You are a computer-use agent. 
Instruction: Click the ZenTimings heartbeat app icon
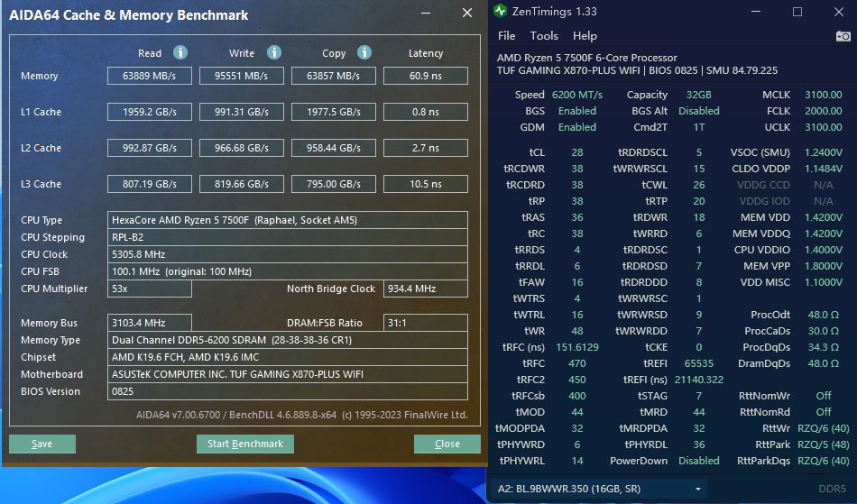coord(500,11)
